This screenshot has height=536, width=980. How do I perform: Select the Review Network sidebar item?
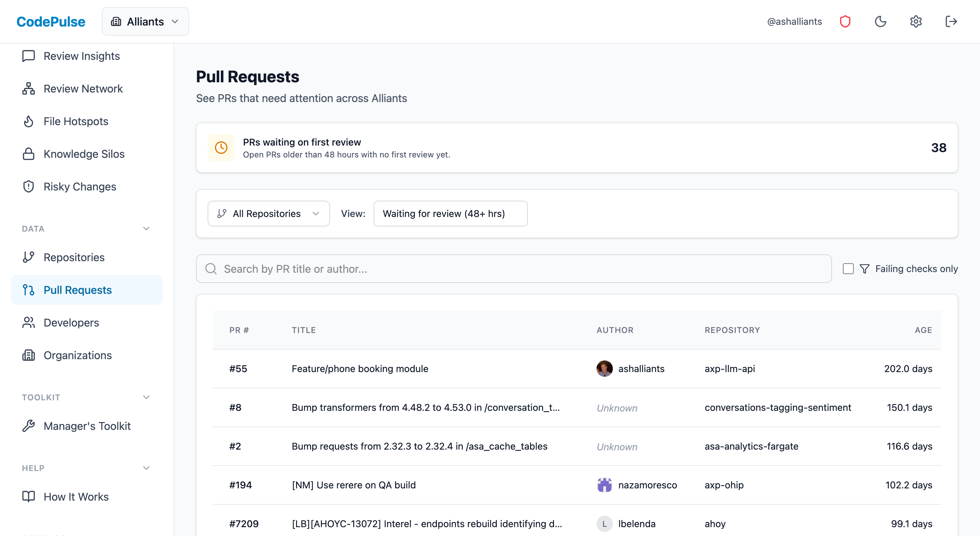click(x=83, y=88)
